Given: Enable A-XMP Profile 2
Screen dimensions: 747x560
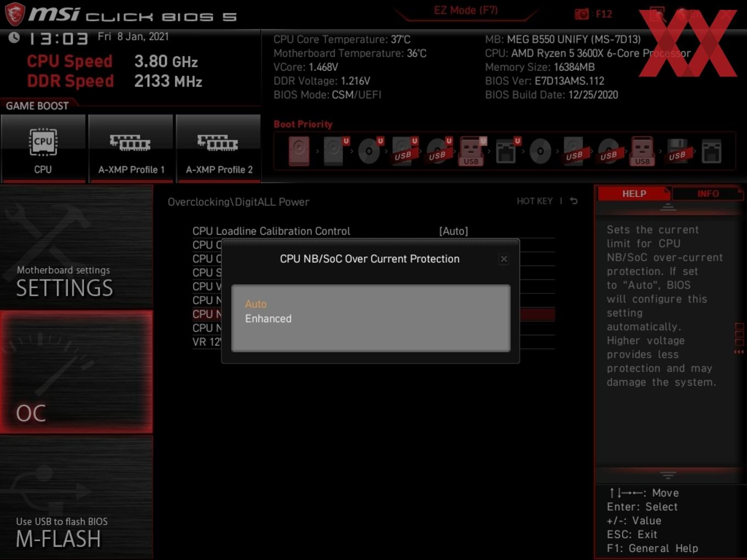Looking at the screenshot, I should [219, 148].
